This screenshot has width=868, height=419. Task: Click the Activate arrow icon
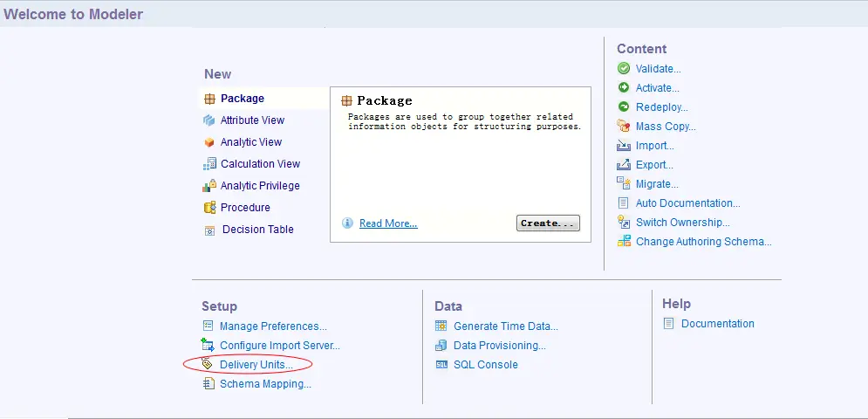tap(624, 88)
